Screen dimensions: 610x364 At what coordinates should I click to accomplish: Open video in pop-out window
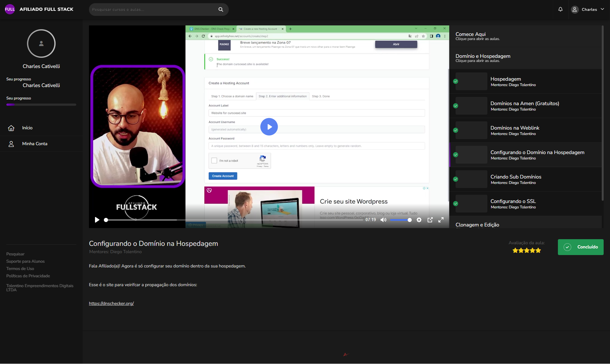pos(430,220)
